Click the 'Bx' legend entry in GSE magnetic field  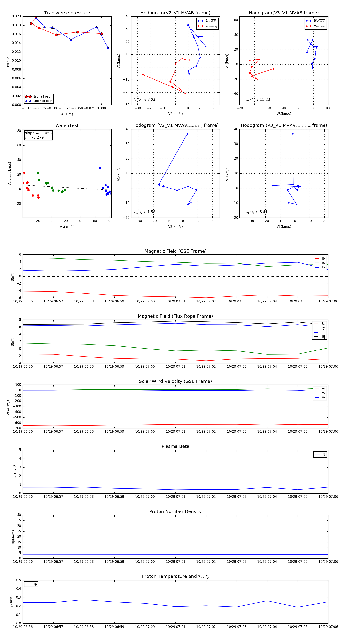click(320, 259)
